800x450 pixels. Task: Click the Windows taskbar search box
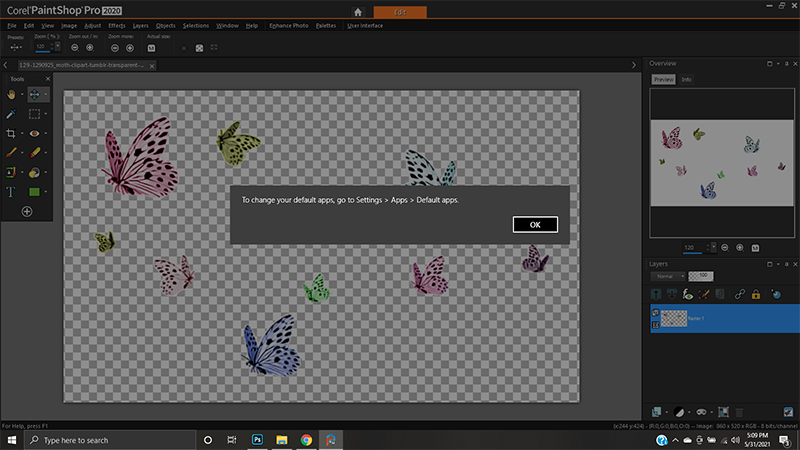pyautogui.click(x=100, y=439)
